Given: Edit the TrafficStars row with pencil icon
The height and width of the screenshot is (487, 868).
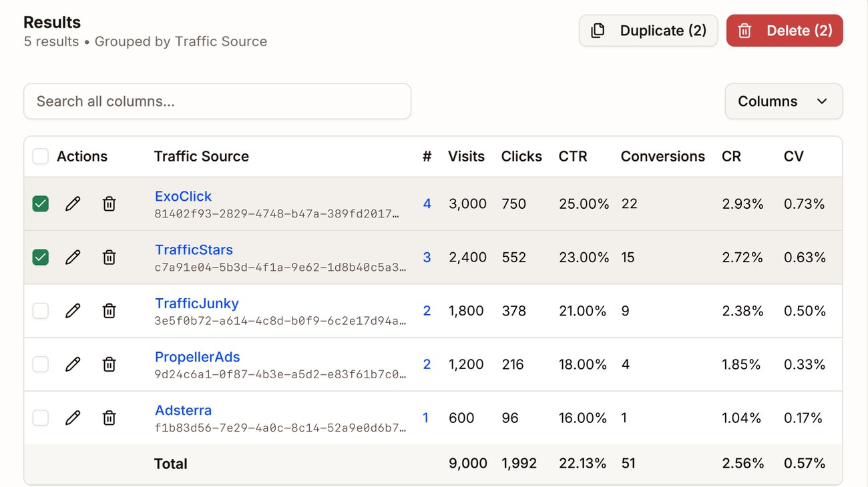Looking at the screenshot, I should point(73,258).
